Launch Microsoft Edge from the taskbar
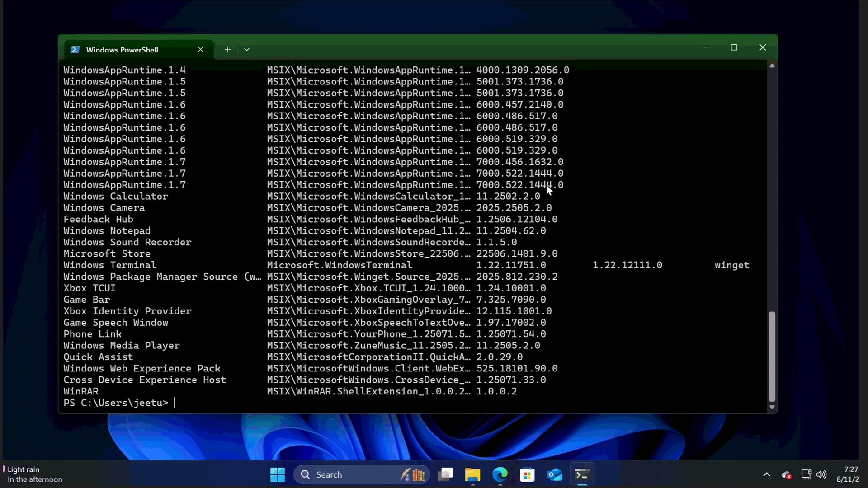Viewport: 868px width, 488px height. point(500,475)
